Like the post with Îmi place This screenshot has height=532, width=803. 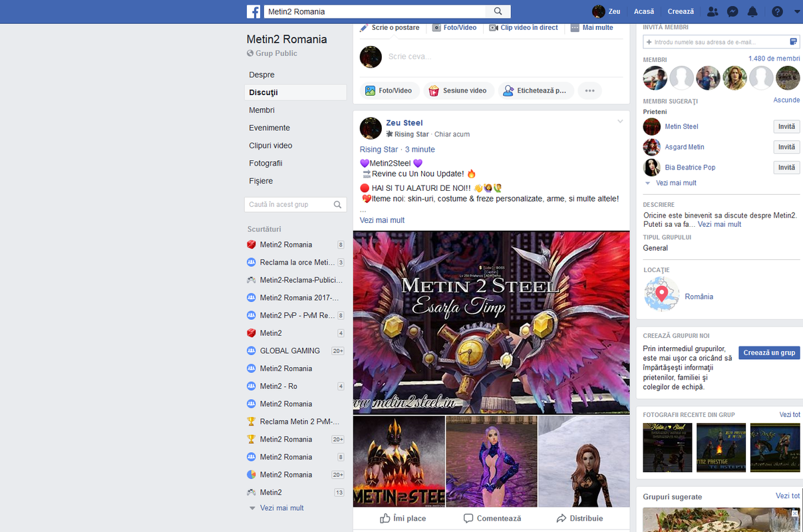(x=402, y=518)
